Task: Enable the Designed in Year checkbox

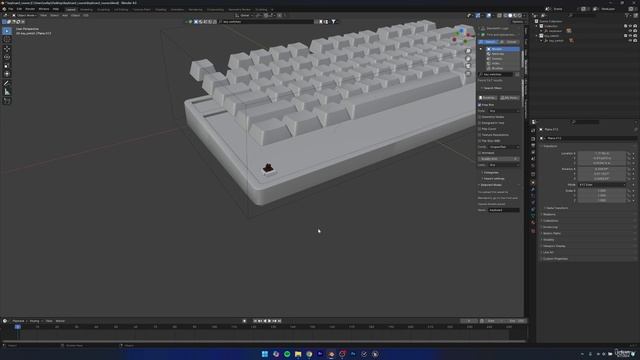Action: tap(480, 123)
